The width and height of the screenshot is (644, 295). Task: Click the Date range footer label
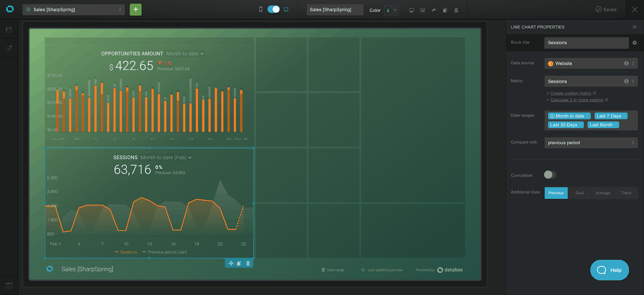pyautogui.click(x=333, y=270)
